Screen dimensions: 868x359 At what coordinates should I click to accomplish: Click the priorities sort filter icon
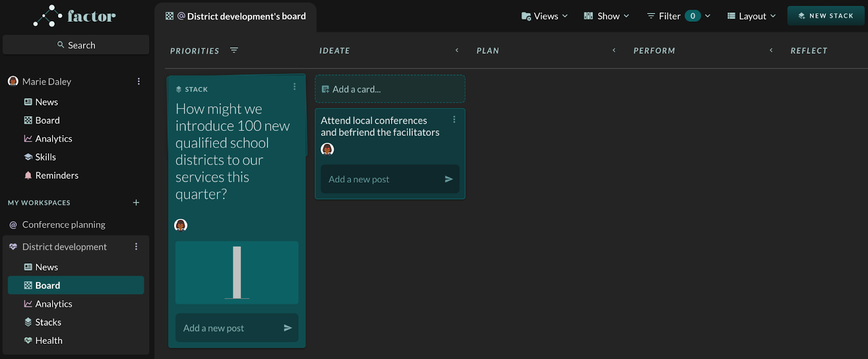234,50
